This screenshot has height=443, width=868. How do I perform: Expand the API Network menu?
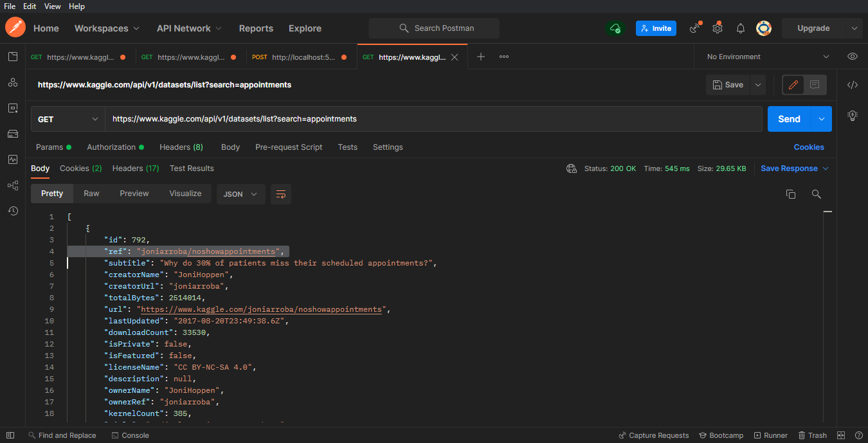189,28
